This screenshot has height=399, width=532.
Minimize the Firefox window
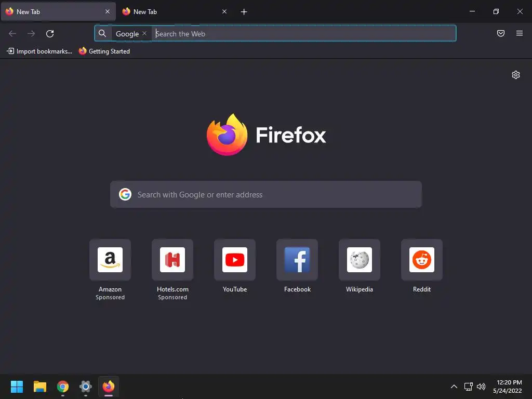(x=472, y=11)
